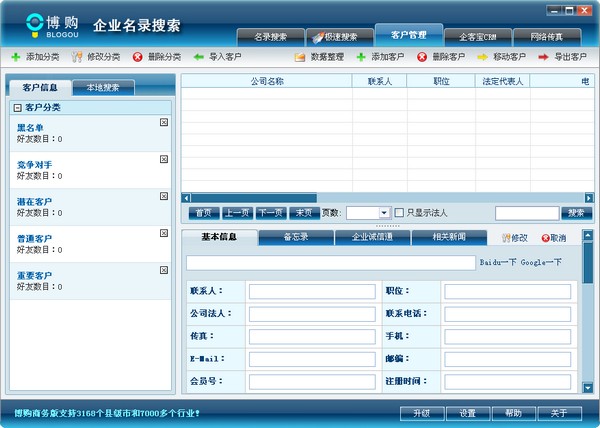Select the 客户信息 side tab
The width and height of the screenshot is (600, 428).
[x=40, y=88]
